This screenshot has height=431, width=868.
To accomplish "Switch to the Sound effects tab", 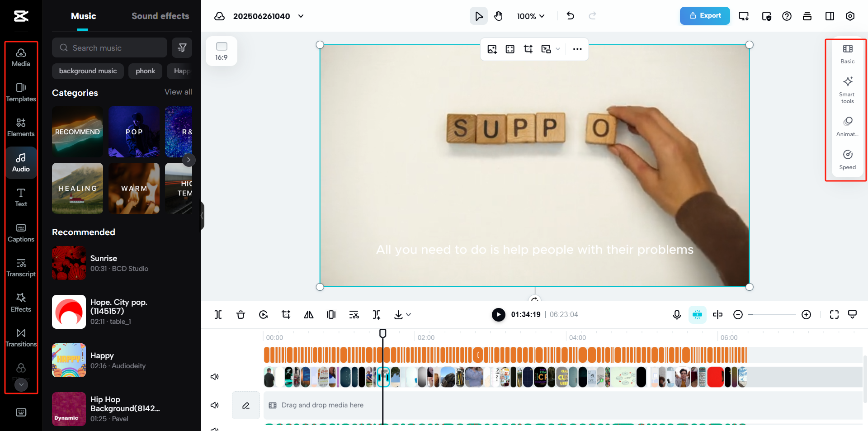I will coord(160,16).
